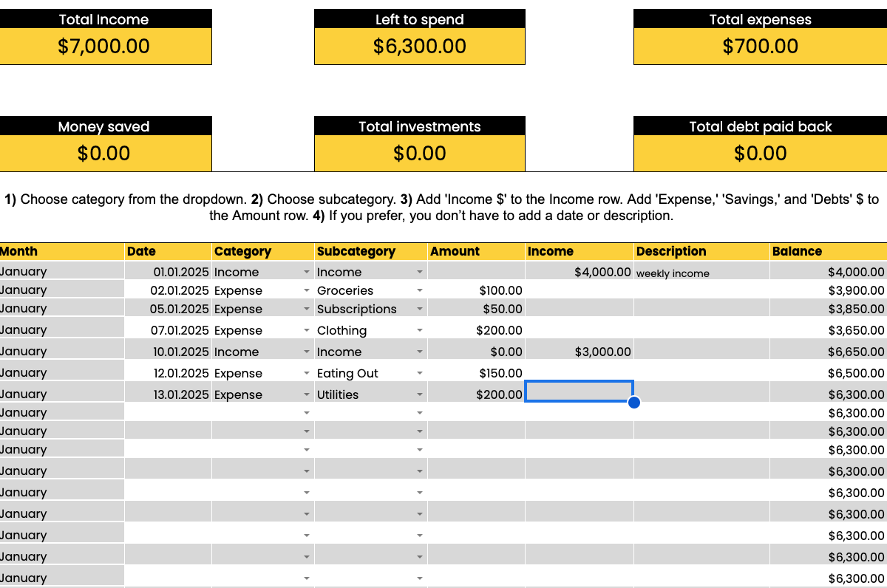Click the Money saved value
887x588 pixels.
coord(104,154)
